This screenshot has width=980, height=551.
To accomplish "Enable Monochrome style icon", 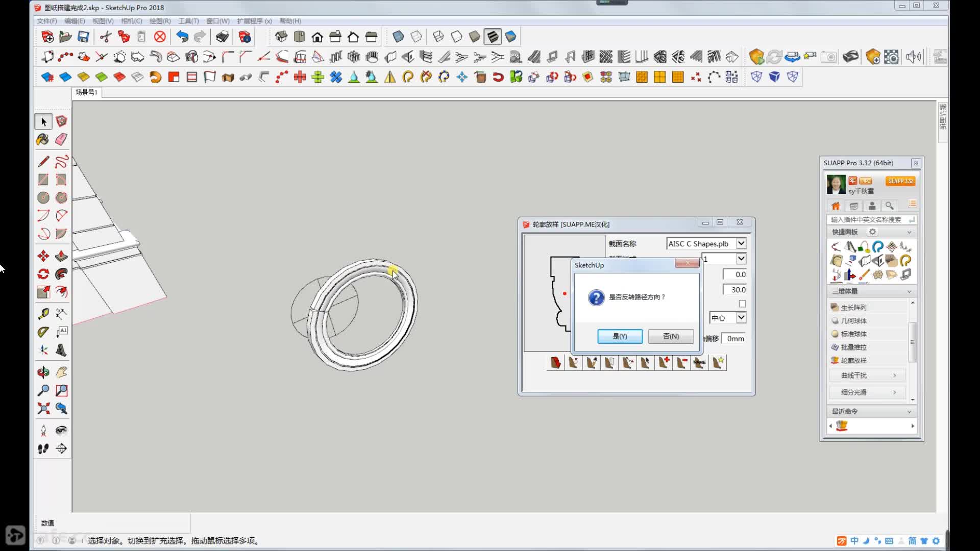I will [510, 37].
